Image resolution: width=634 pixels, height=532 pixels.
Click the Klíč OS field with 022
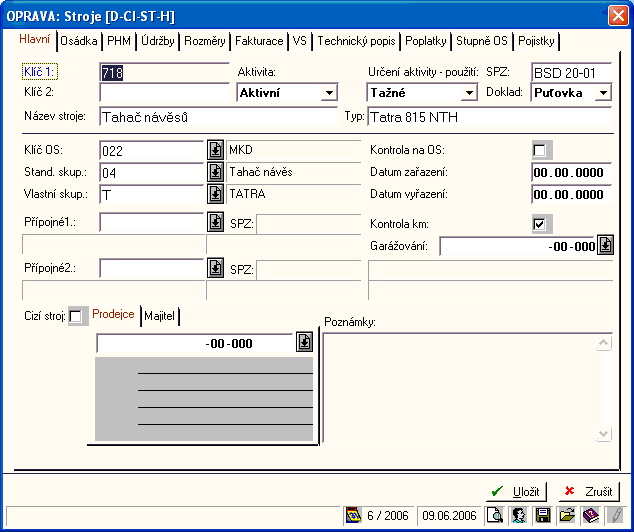coord(152,151)
